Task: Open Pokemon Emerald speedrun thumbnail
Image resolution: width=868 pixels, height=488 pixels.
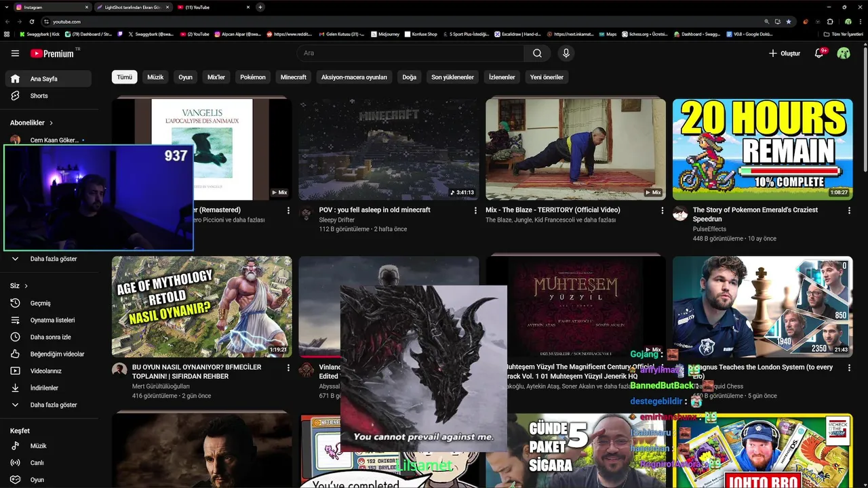Action: (762, 149)
